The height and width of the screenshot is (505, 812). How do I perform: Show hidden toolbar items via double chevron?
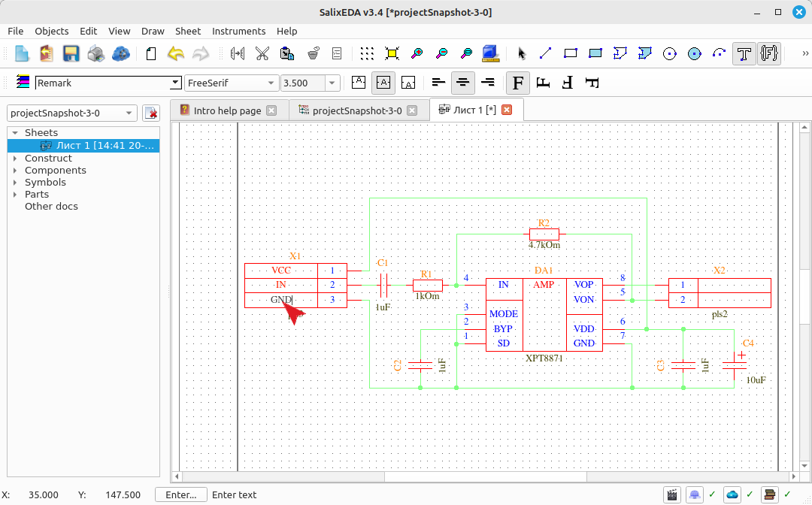(x=804, y=53)
